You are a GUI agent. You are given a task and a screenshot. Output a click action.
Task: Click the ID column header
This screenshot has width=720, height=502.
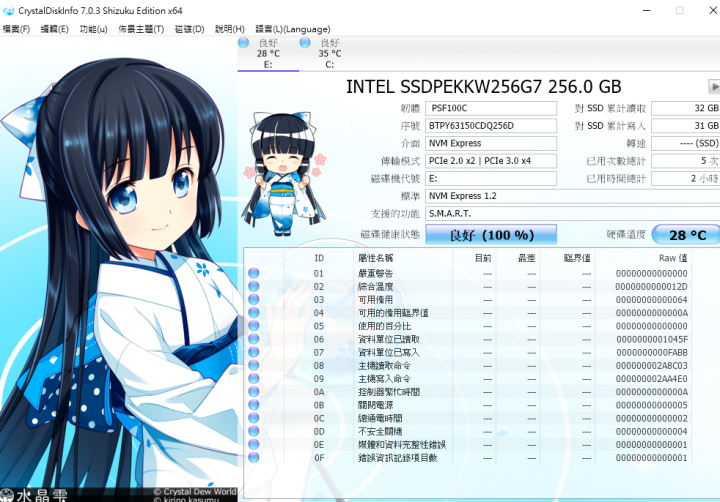click(319, 258)
